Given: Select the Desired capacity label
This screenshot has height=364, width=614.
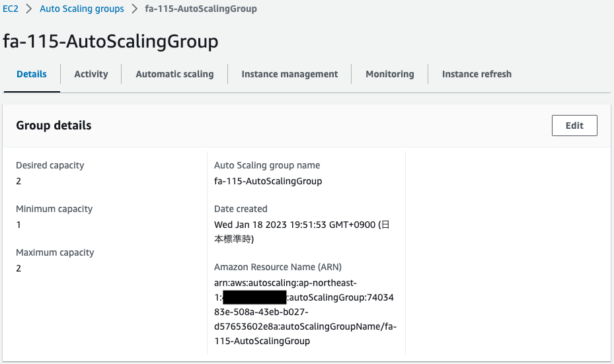Looking at the screenshot, I should coord(50,165).
